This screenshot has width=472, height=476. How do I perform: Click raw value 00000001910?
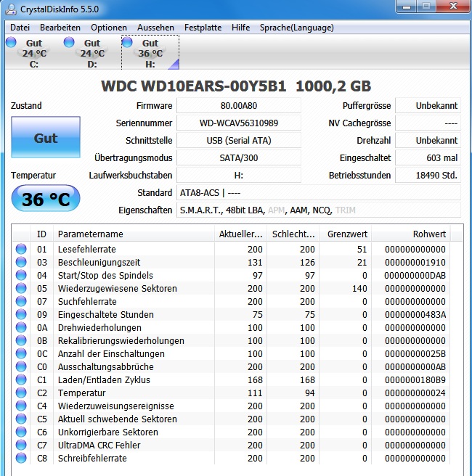coord(415,262)
